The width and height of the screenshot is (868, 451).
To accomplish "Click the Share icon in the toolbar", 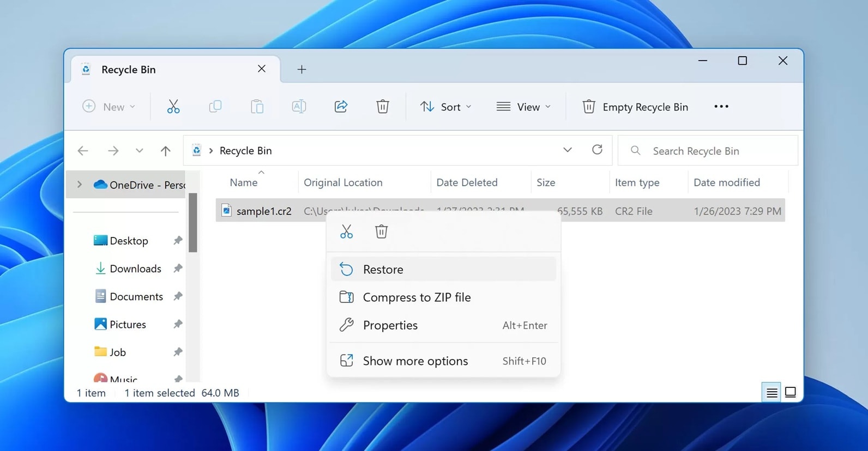I will [341, 107].
